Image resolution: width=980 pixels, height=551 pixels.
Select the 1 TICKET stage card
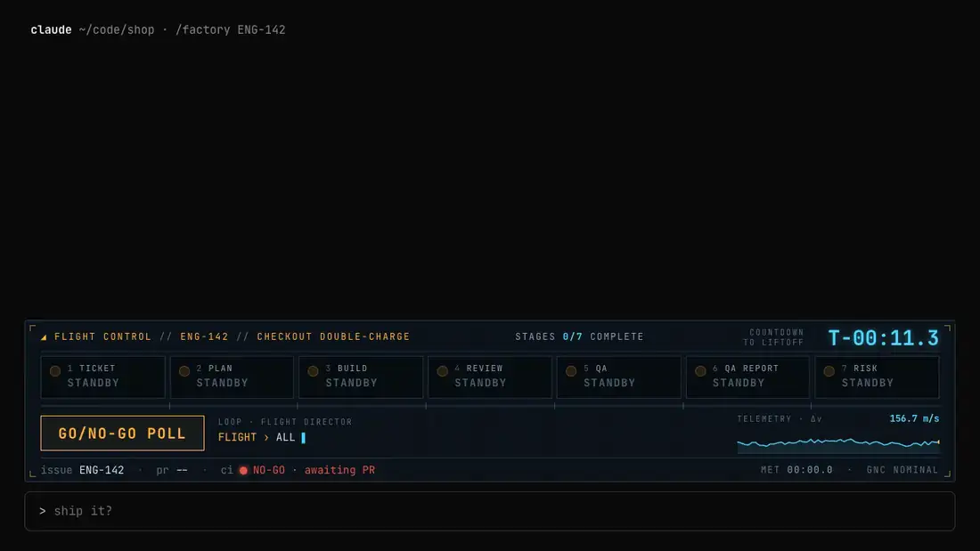103,377
